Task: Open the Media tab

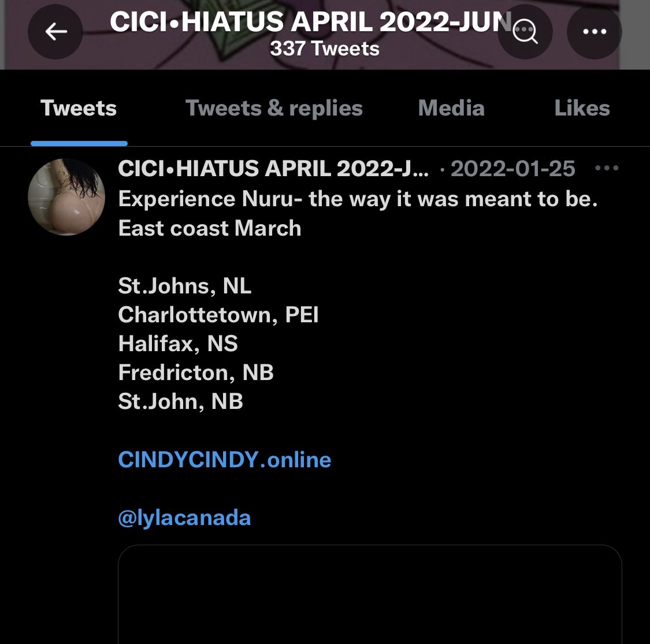Action: [451, 109]
